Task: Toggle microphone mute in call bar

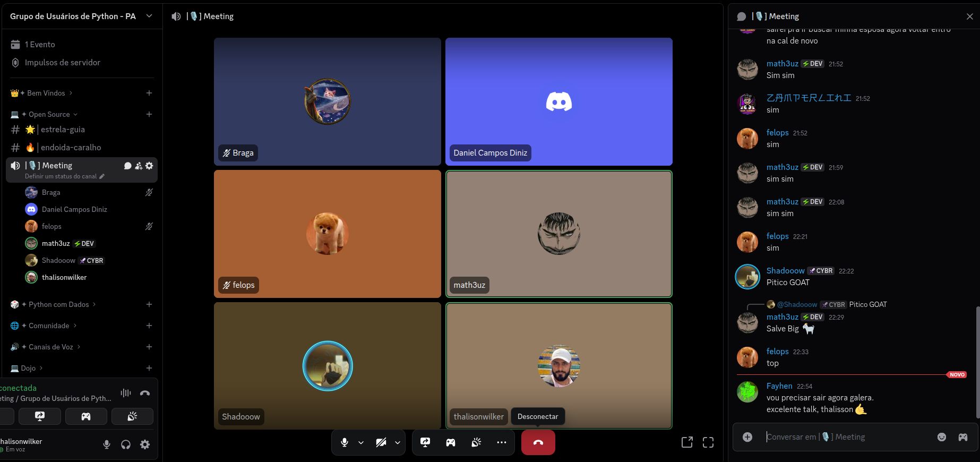Action: click(345, 442)
